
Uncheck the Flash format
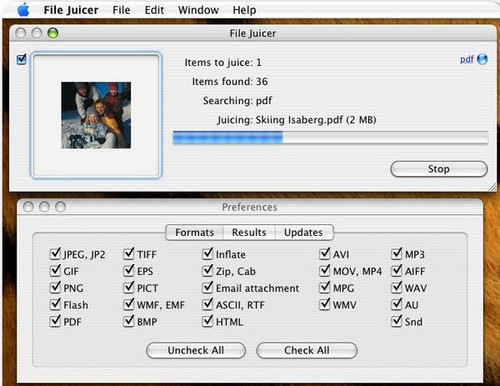pos(55,304)
